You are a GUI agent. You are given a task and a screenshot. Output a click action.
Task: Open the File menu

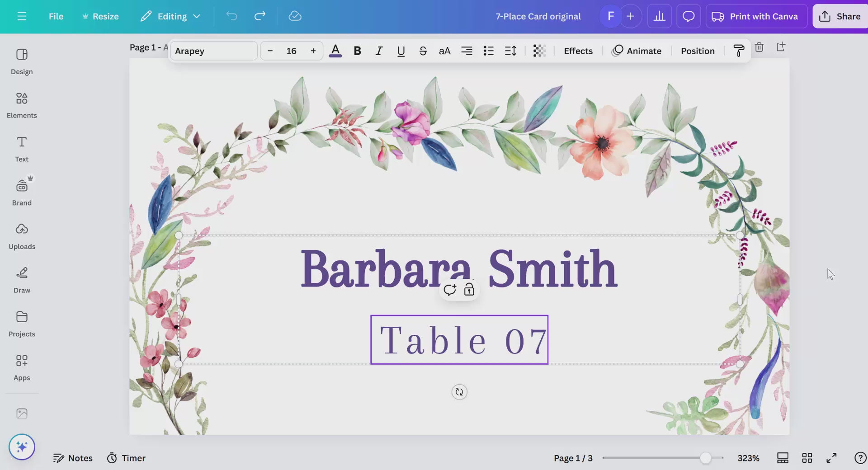pyautogui.click(x=56, y=16)
